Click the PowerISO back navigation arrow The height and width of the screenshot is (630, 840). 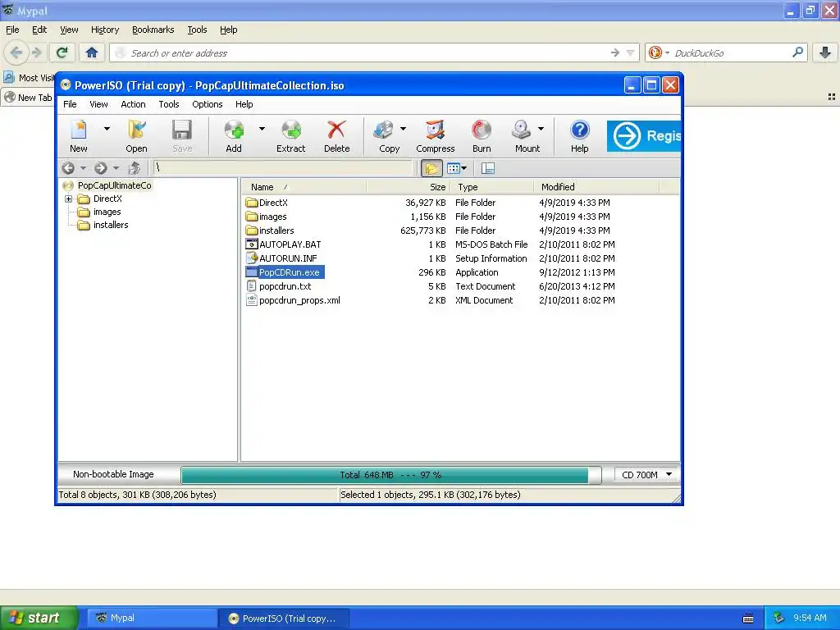coord(68,168)
